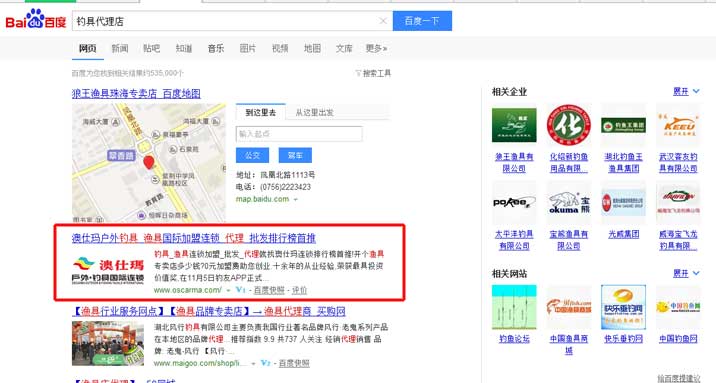Click the 快乐垂钓网 logo
The image size is (716, 383).
623,307
